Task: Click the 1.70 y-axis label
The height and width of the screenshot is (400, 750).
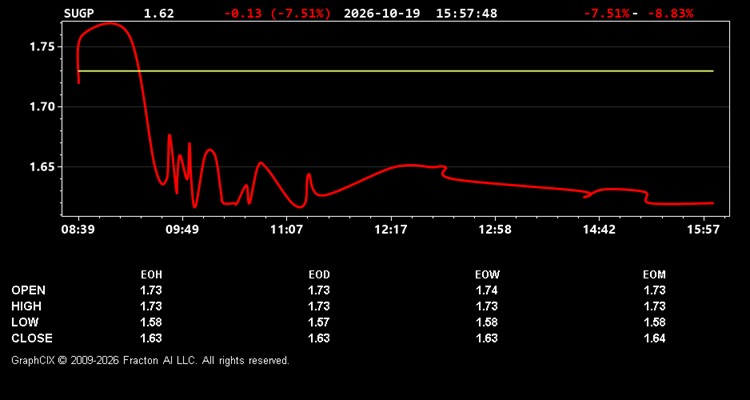Action: [44, 107]
